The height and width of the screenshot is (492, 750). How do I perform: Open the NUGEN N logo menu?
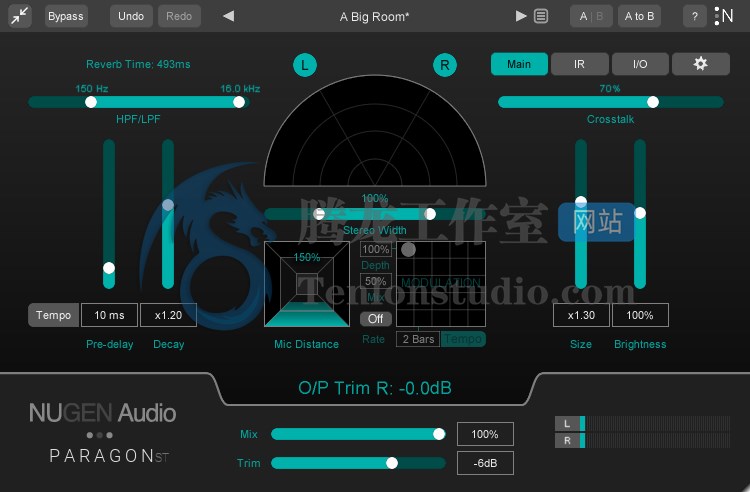pos(724,16)
